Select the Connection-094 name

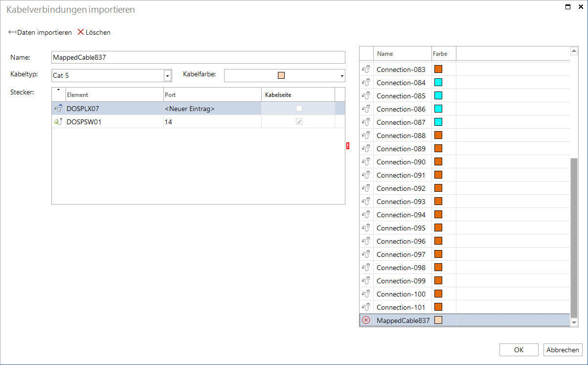[x=401, y=215]
